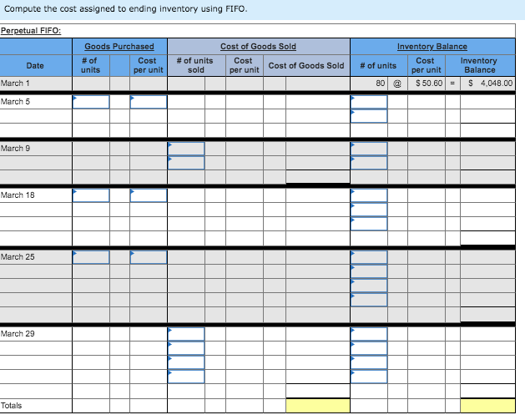Select March 5 second inventory units field
This screenshot has height=420, width=525.
(x=369, y=116)
